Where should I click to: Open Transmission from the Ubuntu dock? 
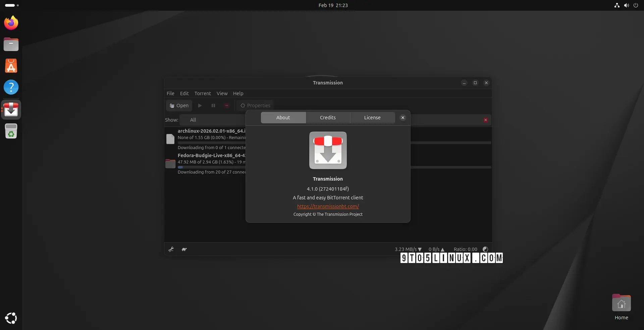point(11,110)
